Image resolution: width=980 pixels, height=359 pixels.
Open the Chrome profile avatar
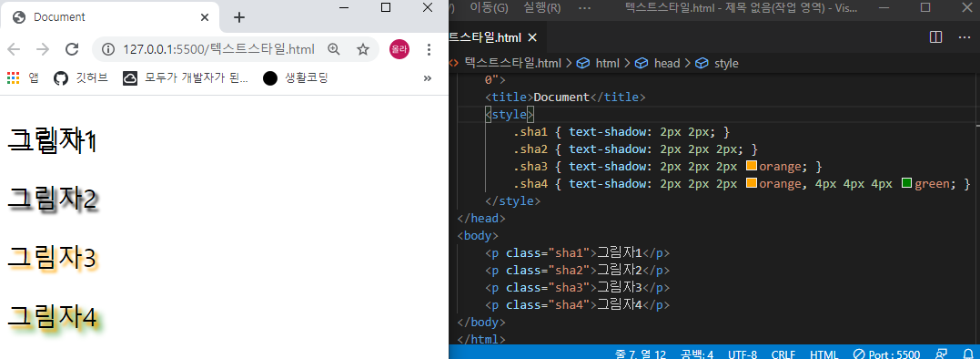tap(399, 49)
